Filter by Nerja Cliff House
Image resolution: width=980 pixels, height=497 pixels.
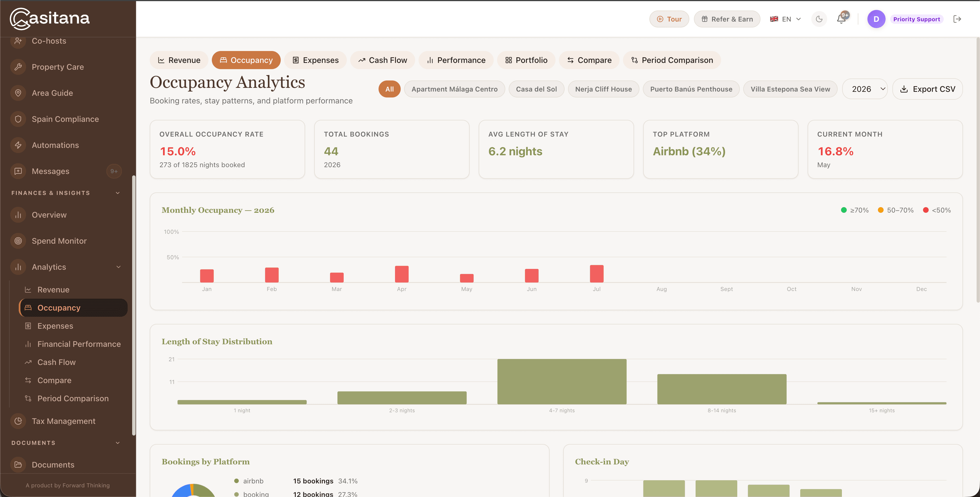tap(603, 89)
